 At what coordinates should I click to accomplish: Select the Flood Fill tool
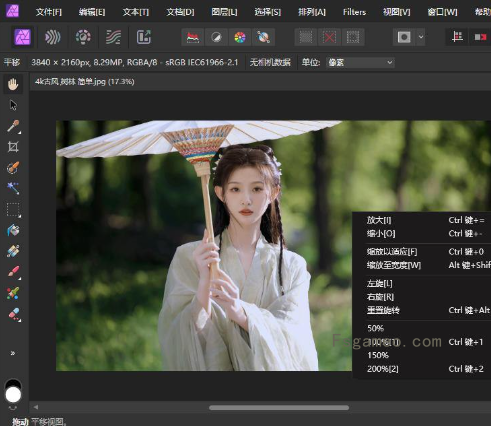point(13,230)
